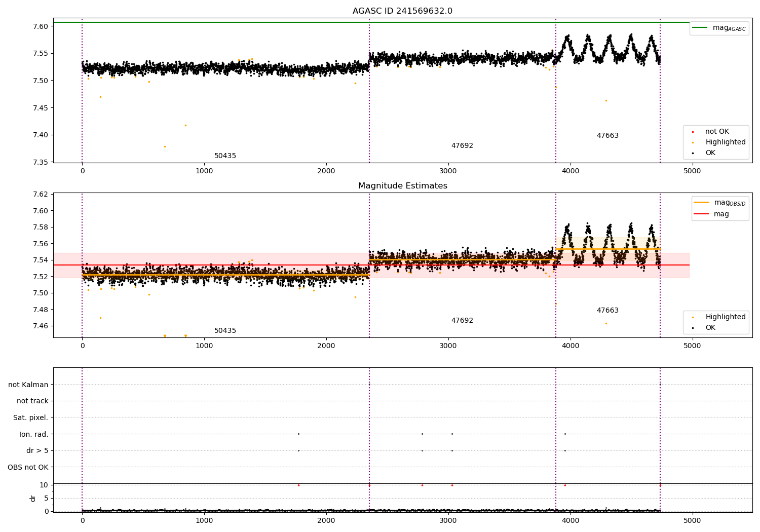Select 'OK' entry in Magnitude Estimates legend

point(710,328)
